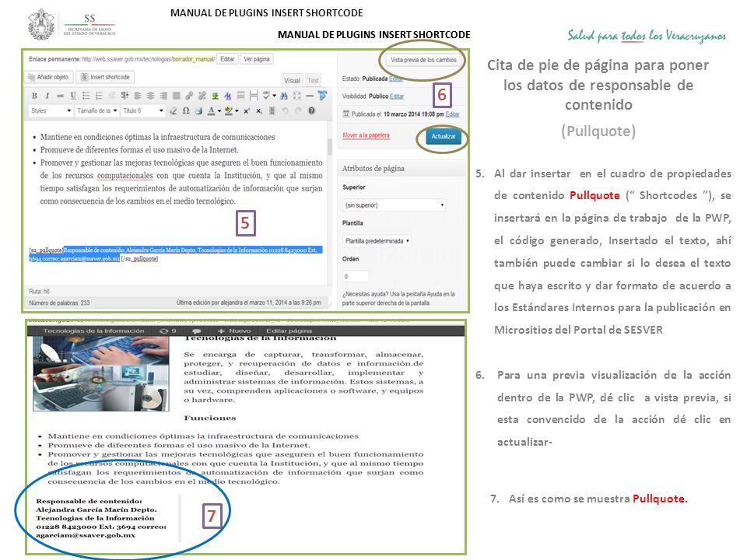Click the comments bubble in admin bar

click(196, 331)
